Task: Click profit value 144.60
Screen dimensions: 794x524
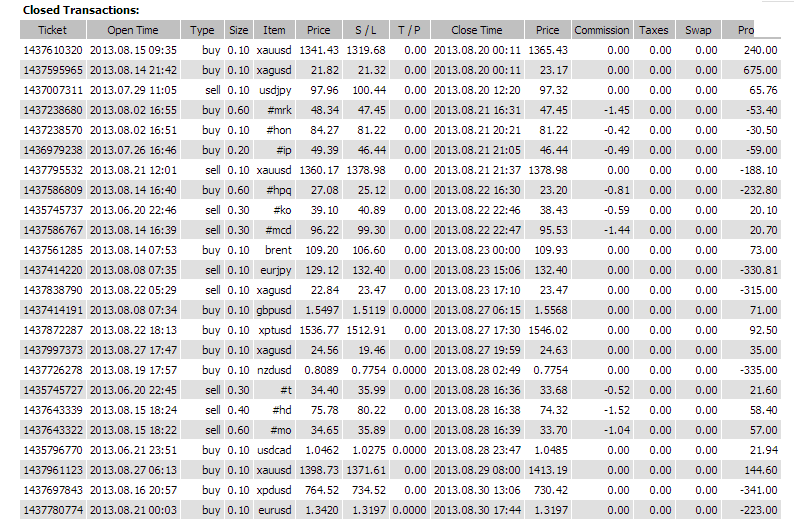Action: pyautogui.click(x=760, y=470)
